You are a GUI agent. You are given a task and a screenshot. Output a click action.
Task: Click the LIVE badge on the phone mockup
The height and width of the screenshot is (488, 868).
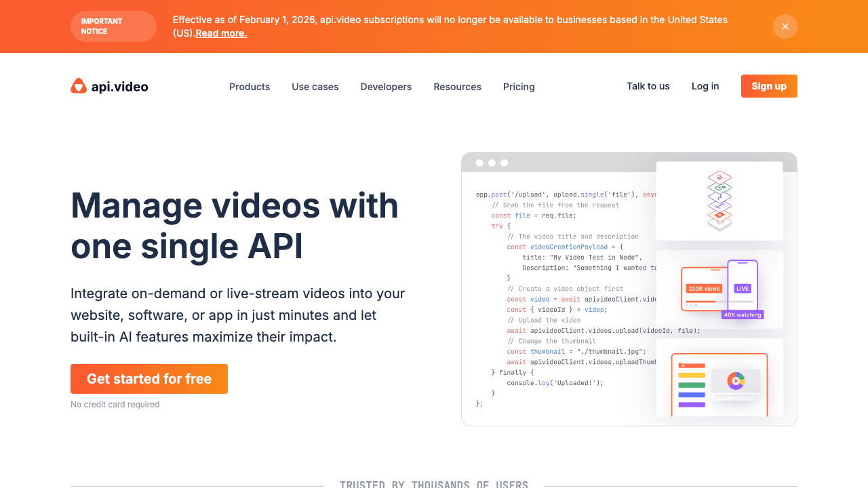(x=742, y=288)
